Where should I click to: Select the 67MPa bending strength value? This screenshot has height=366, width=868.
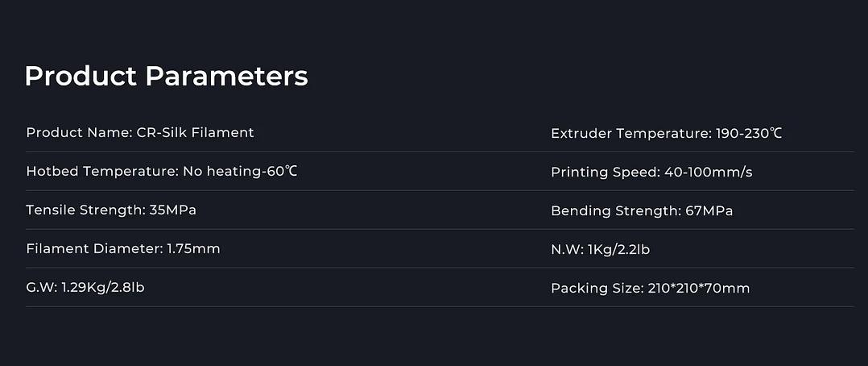tap(708, 211)
